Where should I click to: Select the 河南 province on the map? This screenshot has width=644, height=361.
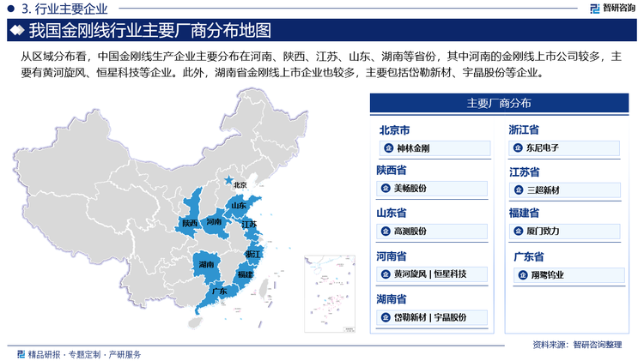[x=215, y=224]
